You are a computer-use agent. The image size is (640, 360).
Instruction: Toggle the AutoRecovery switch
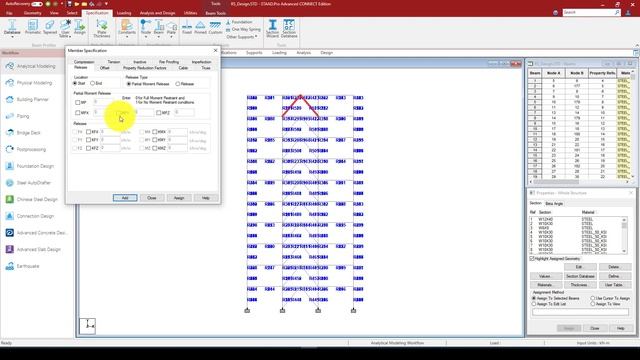coord(37,4)
